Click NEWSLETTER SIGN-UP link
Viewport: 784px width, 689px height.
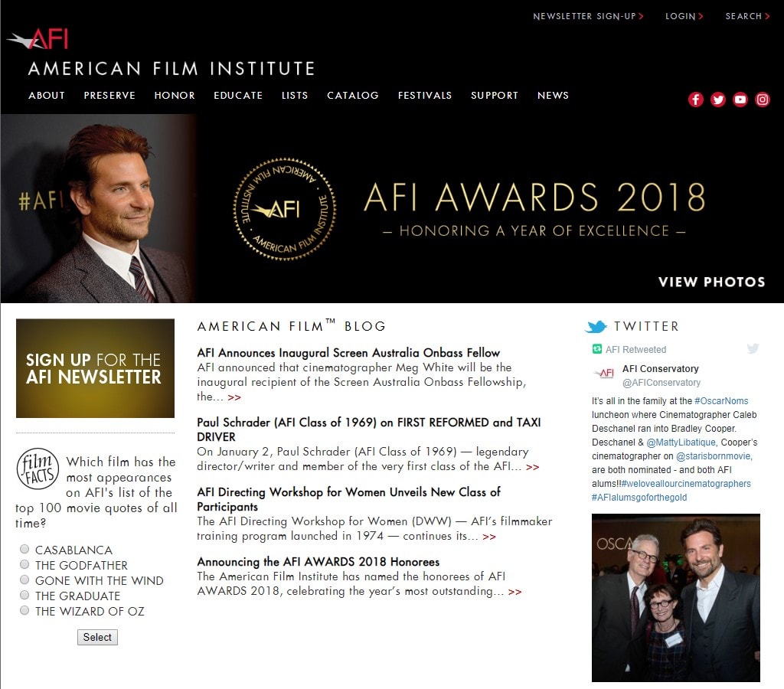coord(588,17)
